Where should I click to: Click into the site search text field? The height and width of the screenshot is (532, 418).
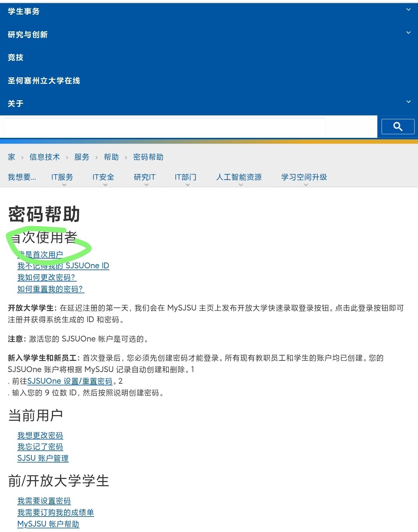tap(164, 127)
